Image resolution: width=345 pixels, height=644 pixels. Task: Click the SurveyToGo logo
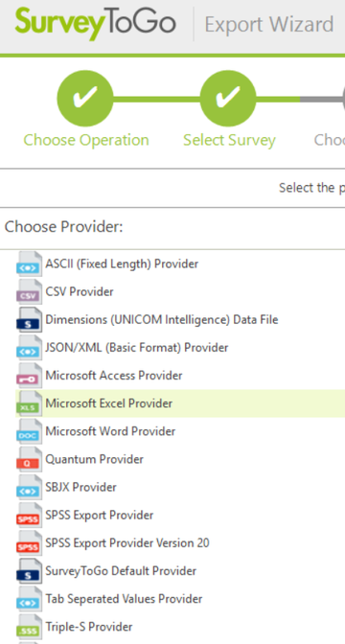(96, 23)
